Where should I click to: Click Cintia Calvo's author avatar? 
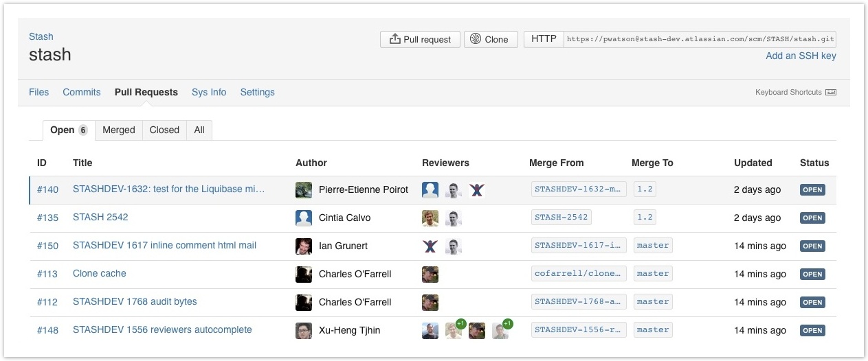pos(304,218)
